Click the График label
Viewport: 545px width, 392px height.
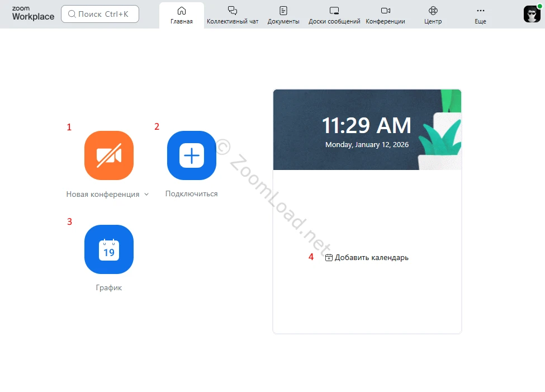109,287
